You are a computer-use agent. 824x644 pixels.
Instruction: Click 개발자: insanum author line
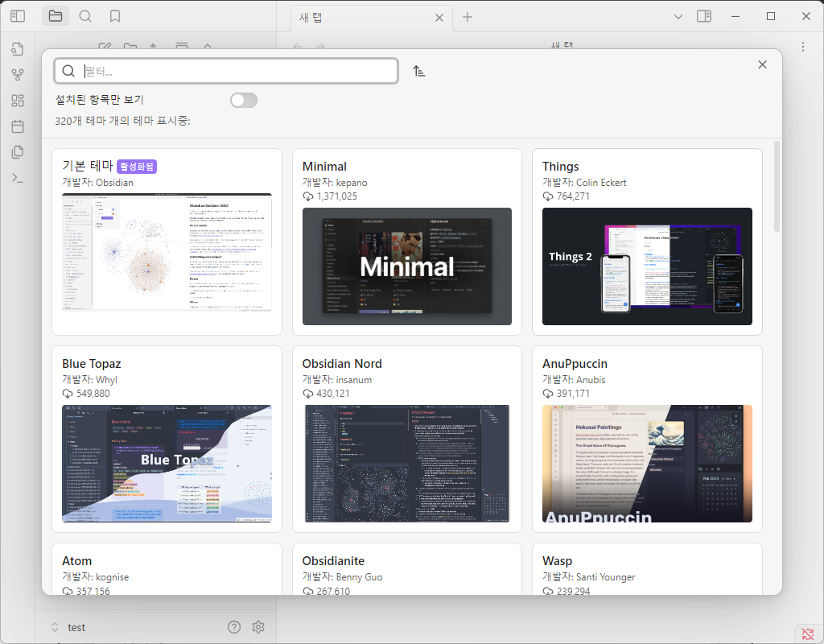(x=337, y=380)
